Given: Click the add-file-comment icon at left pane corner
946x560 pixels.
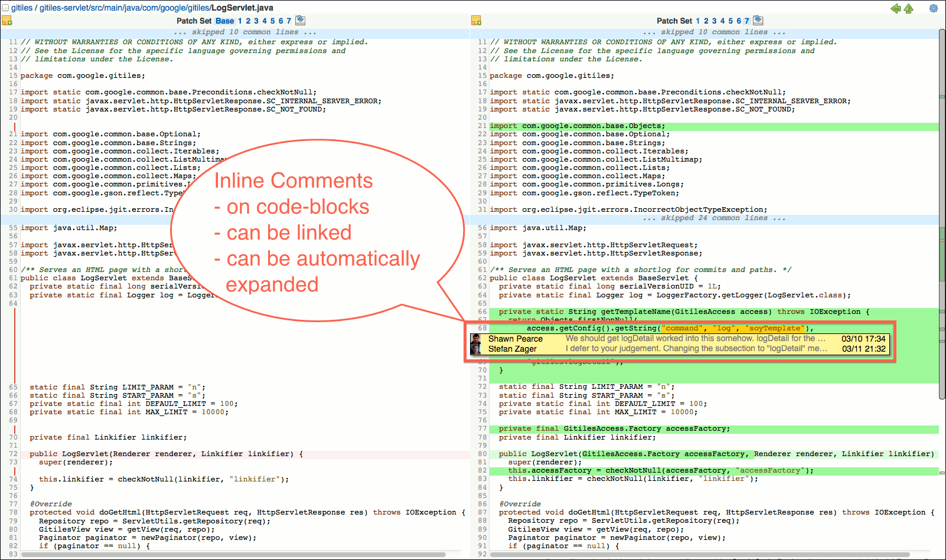Looking at the screenshot, I should tap(8, 20).
